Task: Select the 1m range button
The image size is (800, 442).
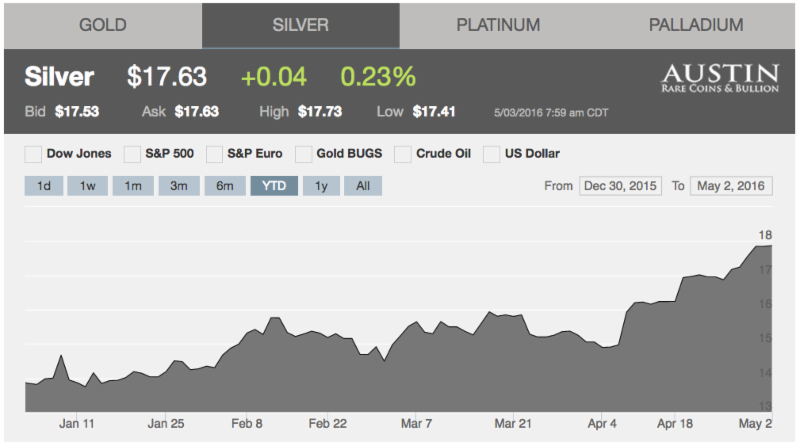Action: 133,186
